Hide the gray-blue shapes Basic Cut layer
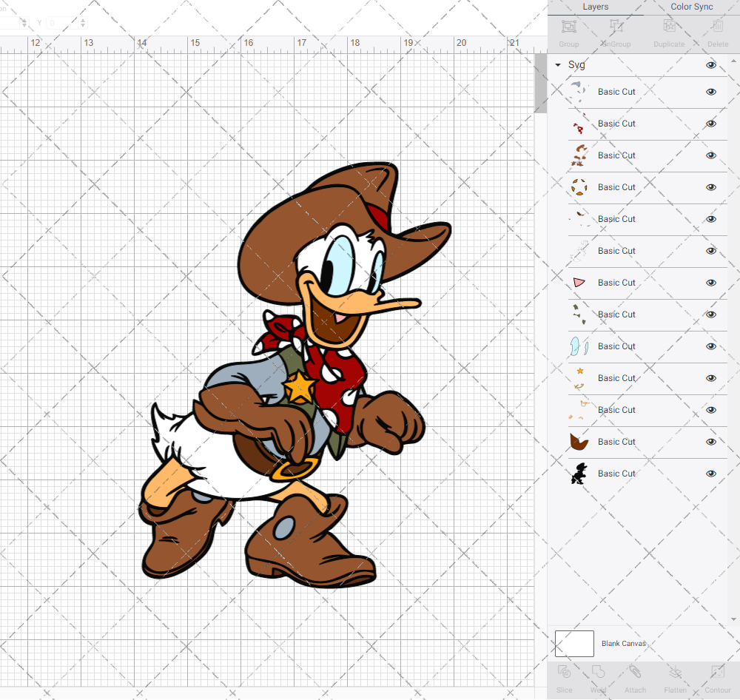The height and width of the screenshot is (700, 740). 710,92
